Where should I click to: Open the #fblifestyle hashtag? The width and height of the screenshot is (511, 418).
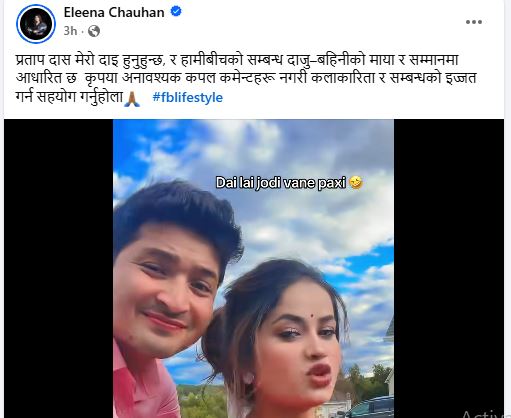[x=187, y=97]
